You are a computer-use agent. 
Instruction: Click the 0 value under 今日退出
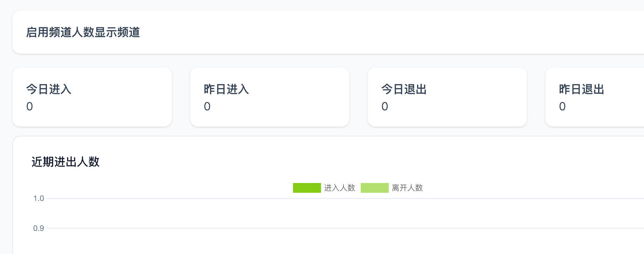[385, 106]
